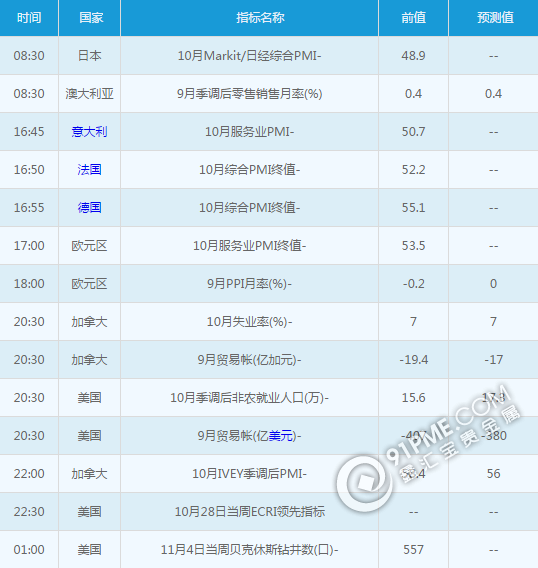Open the 意大利 country link
Image resolution: width=538 pixels, height=568 pixels.
[x=89, y=131]
